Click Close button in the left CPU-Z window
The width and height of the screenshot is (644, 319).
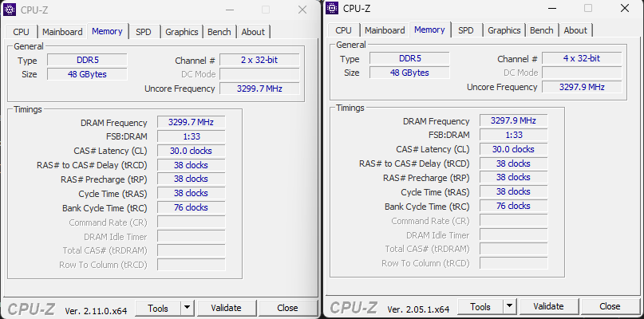tap(287, 308)
